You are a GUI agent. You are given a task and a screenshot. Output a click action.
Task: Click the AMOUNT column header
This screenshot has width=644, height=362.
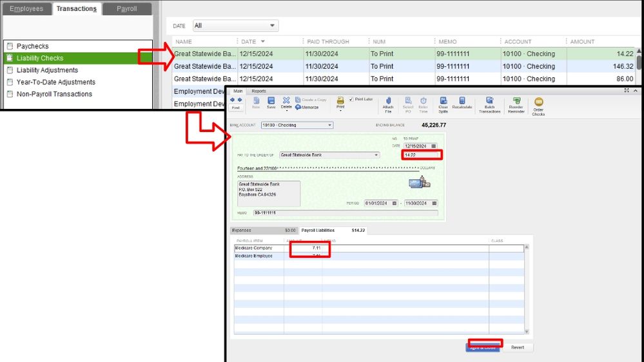click(x=582, y=41)
